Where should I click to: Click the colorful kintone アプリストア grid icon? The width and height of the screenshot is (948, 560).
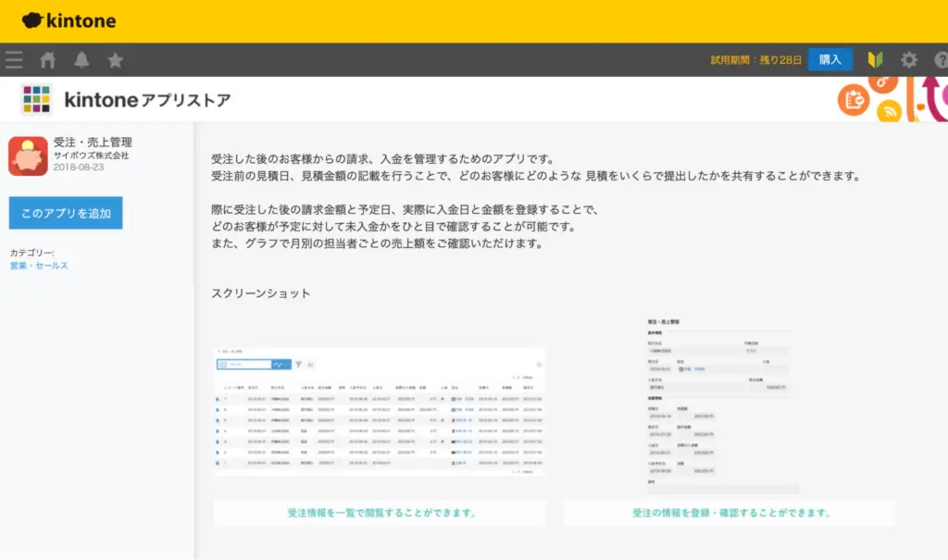tap(35, 97)
